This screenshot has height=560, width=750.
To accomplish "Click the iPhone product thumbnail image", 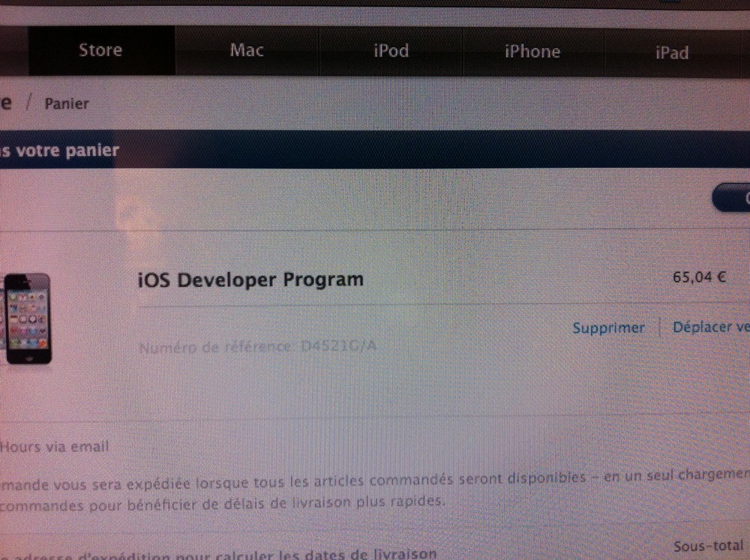I will pos(28,319).
